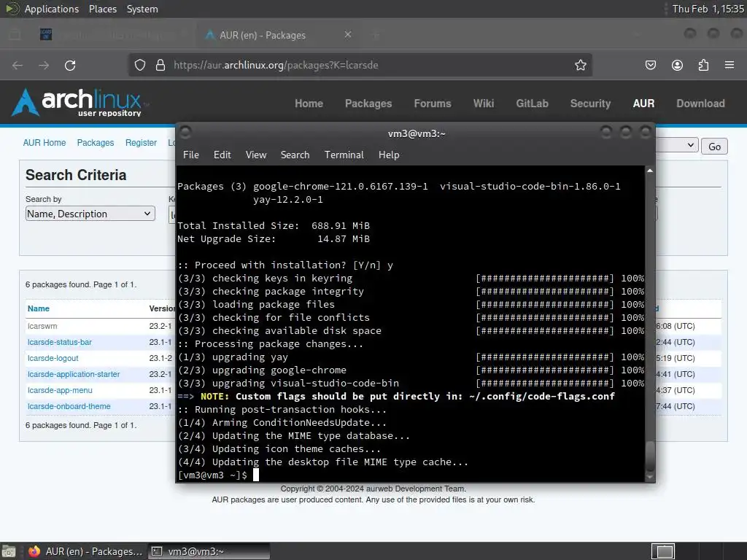Click the Register link
747x560 pixels.
pos(141,143)
